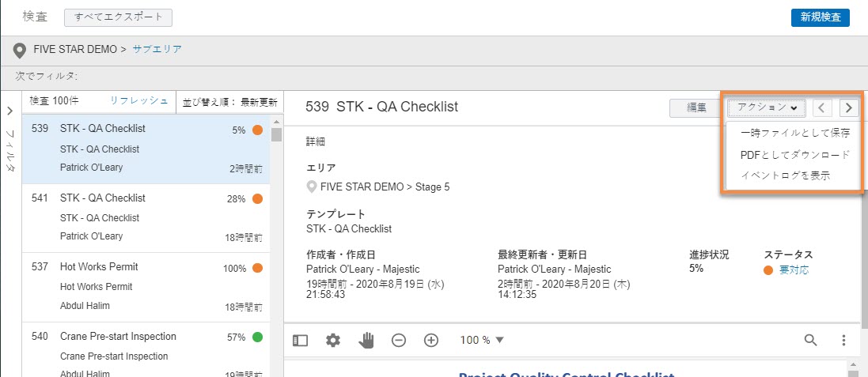Change sort order via 並び替え順 selector
The height and width of the screenshot is (377, 868).
click(x=230, y=102)
